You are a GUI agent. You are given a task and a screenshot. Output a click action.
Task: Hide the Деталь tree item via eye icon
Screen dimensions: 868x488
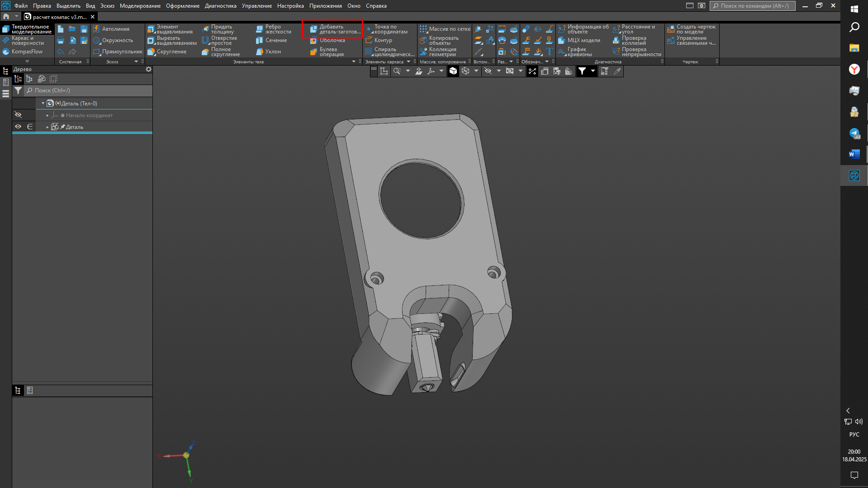[18, 127]
